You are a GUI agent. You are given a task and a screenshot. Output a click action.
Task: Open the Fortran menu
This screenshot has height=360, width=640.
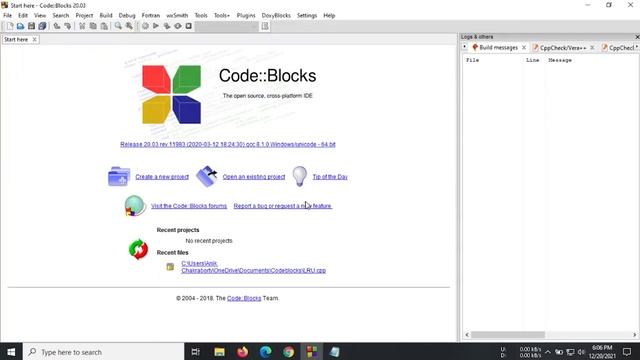click(151, 16)
